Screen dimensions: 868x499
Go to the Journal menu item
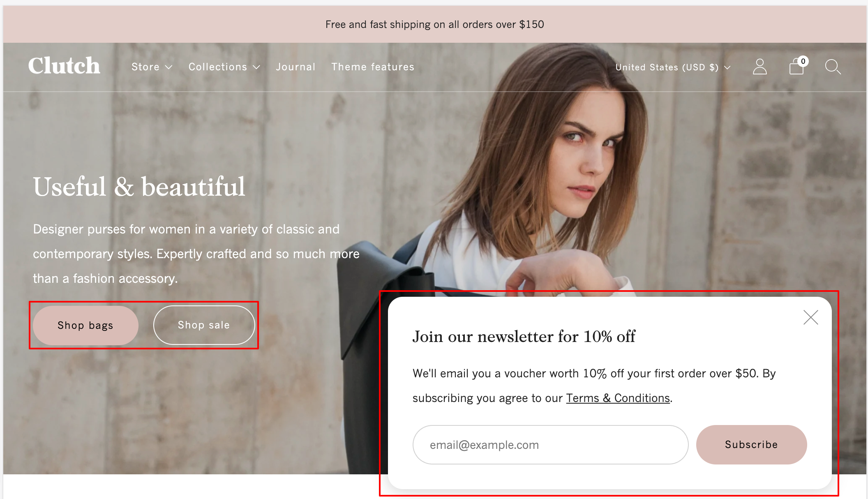pos(295,67)
